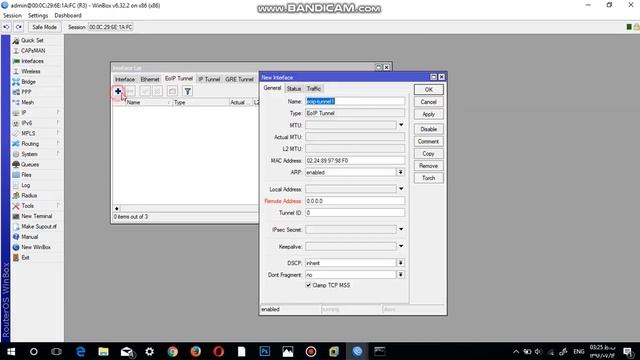This screenshot has width=640, height=360.
Task: Open Firefox from the taskbar
Action: (196, 351)
